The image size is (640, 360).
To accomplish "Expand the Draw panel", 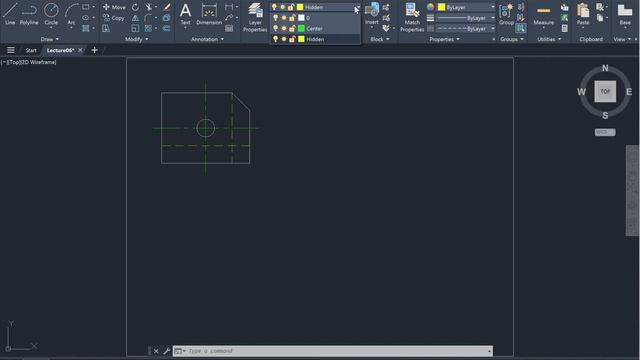I will (50, 39).
